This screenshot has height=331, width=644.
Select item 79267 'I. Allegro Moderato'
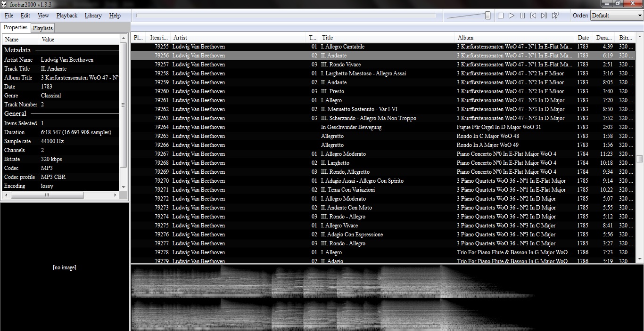[383, 154]
